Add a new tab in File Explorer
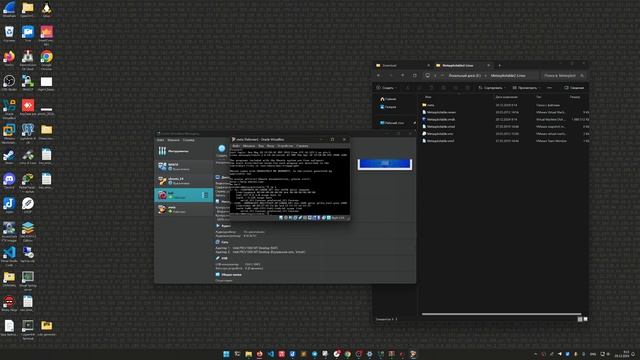Screen dimensions: 640x360 click(499, 65)
